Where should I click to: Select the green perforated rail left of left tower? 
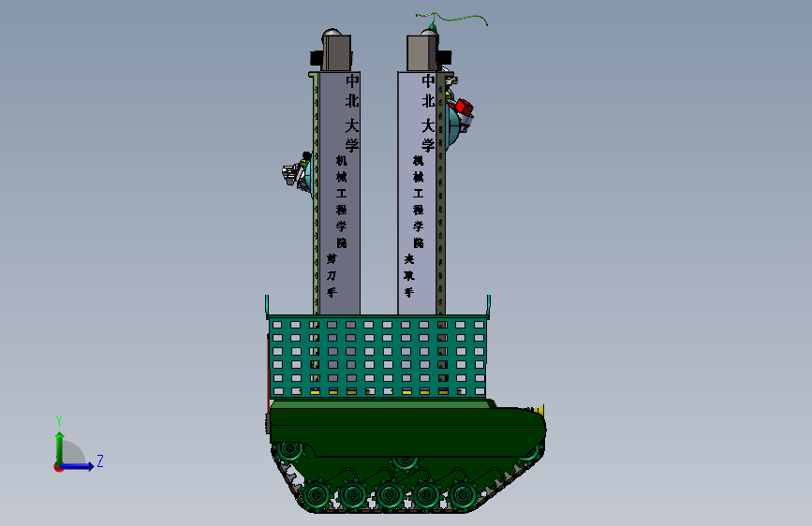316,193
